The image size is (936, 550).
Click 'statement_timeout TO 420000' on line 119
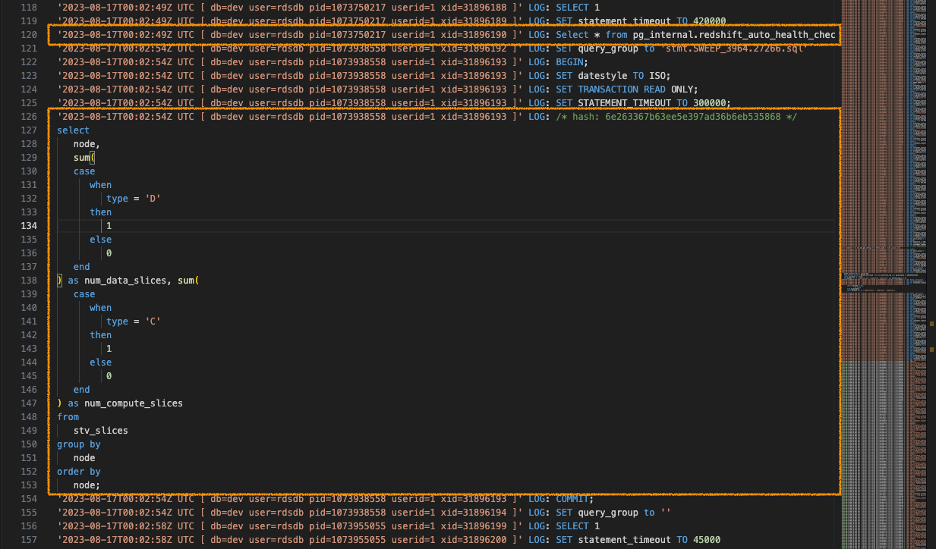(x=652, y=21)
